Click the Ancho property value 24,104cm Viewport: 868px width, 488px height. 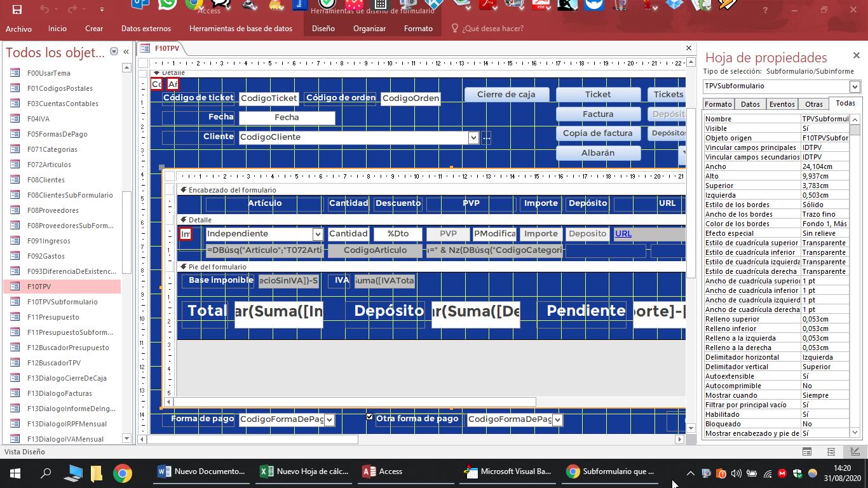coord(825,166)
